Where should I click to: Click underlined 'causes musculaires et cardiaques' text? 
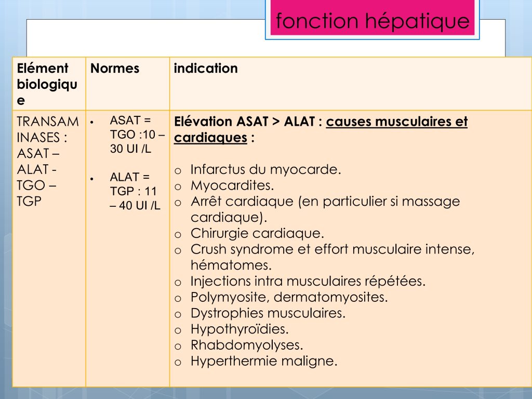[x=321, y=129]
